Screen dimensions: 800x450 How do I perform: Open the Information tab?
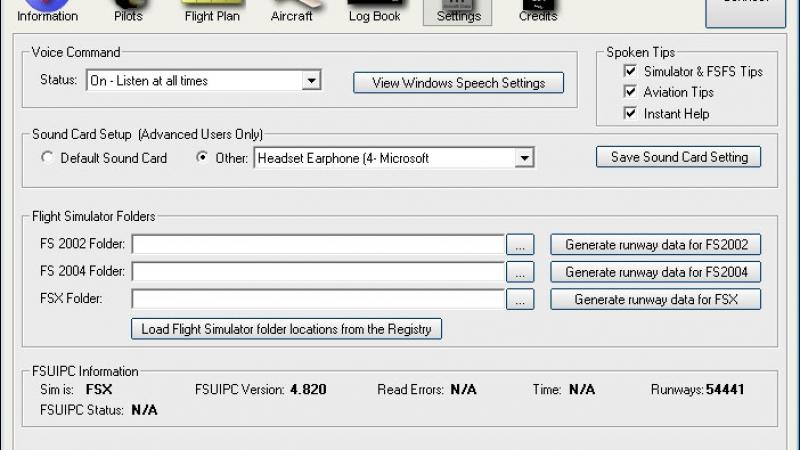pos(47,12)
